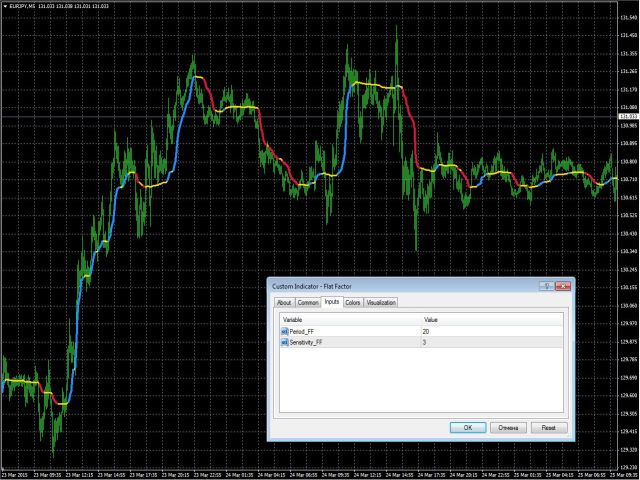Click the small triangle icon beside EURJPY,M5
The height and width of the screenshot is (480, 640).
tap(4, 7)
